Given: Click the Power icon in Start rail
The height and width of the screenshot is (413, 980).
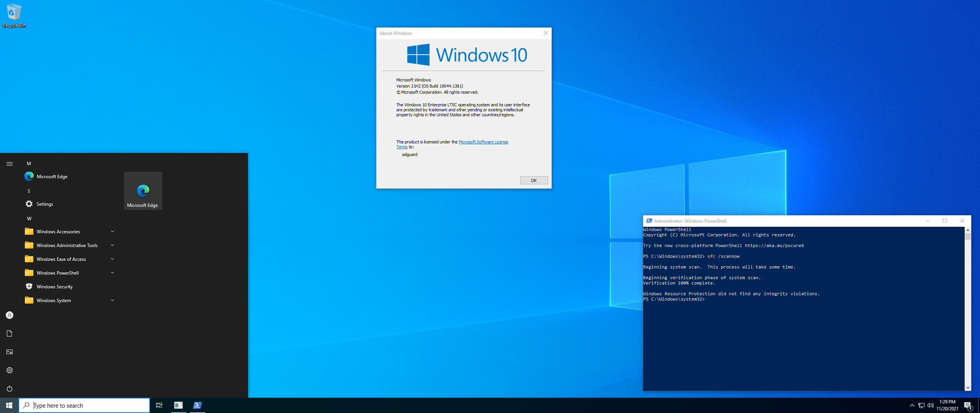Looking at the screenshot, I should coord(10,389).
